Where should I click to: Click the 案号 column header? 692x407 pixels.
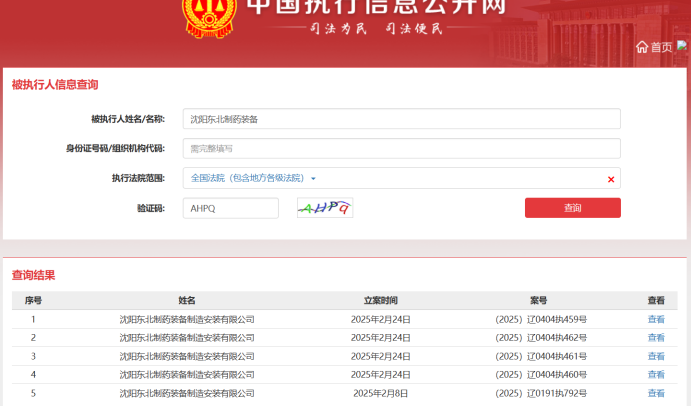point(538,301)
